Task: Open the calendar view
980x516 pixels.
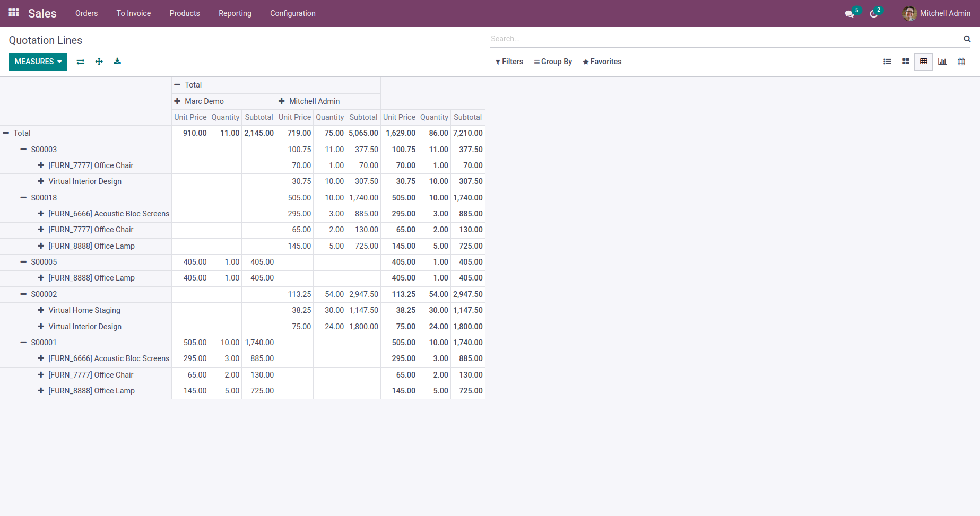Action: (961, 62)
